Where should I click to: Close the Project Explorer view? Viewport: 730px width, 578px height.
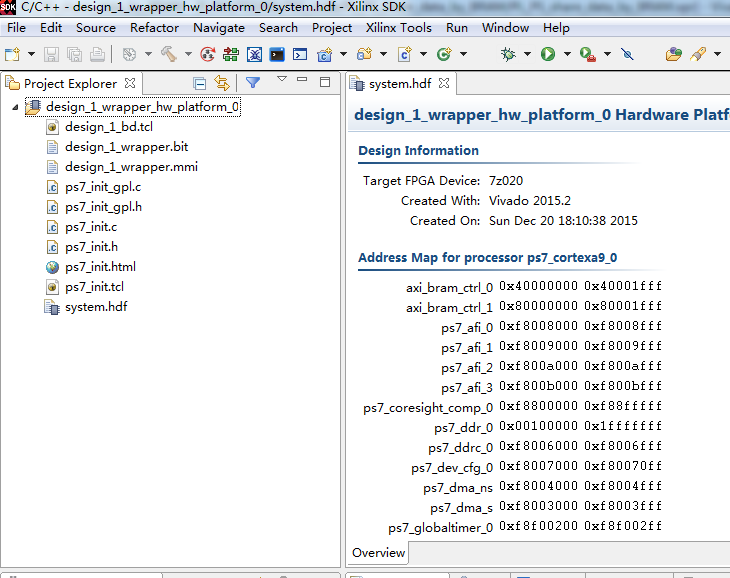click(130, 83)
